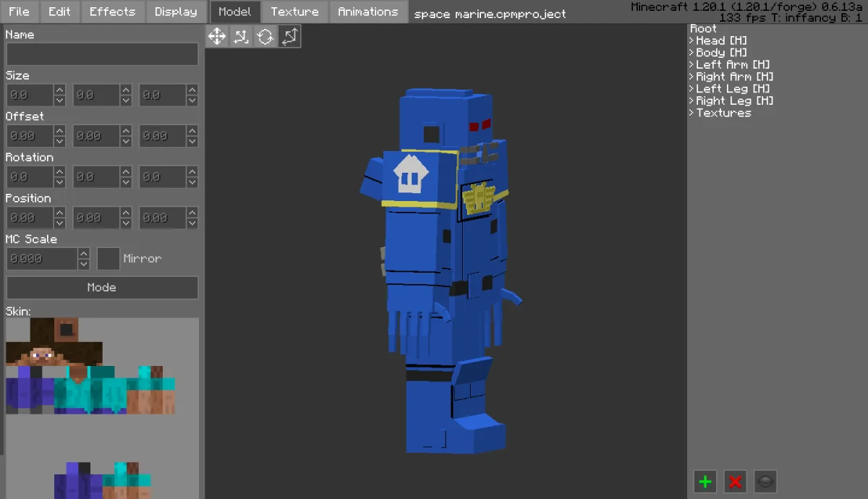Image resolution: width=868 pixels, height=499 pixels.
Task: Expand the Right Arm node arrow
Action: point(692,77)
